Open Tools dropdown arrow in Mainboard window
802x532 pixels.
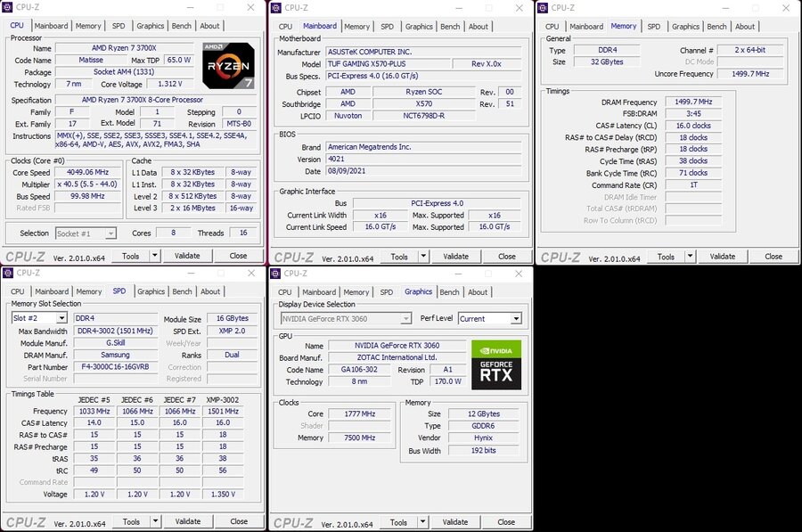[423, 256]
